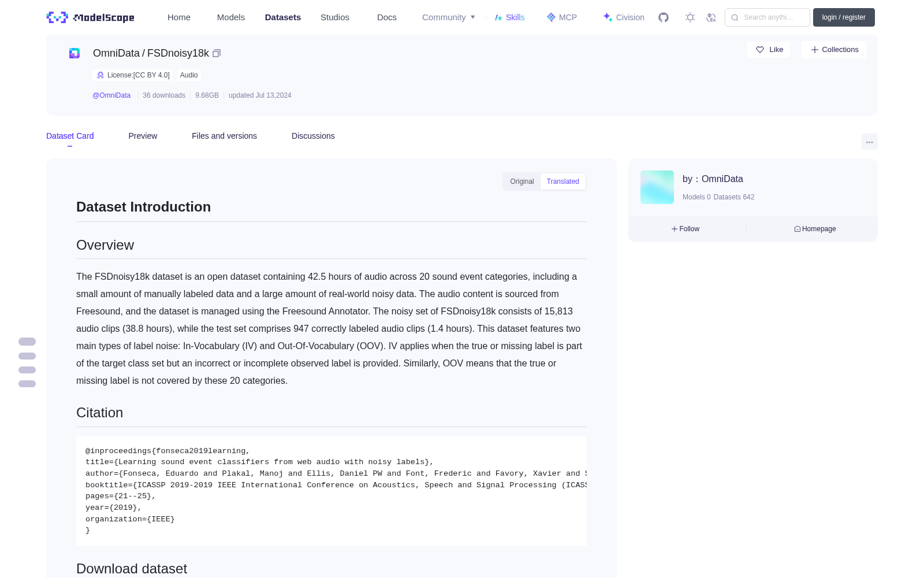Click the 'pages={21--25},' citation line

(x=121, y=496)
